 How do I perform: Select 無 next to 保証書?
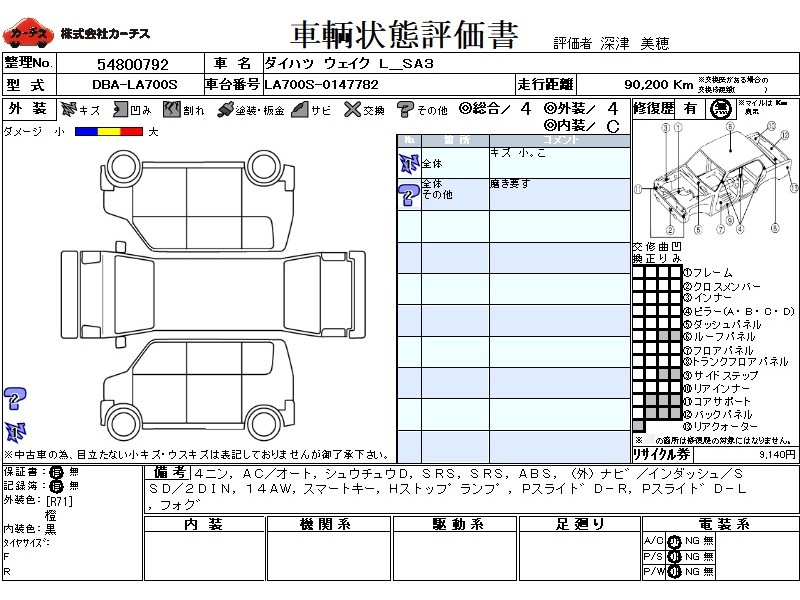pyautogui.click(x=74, y=472)
